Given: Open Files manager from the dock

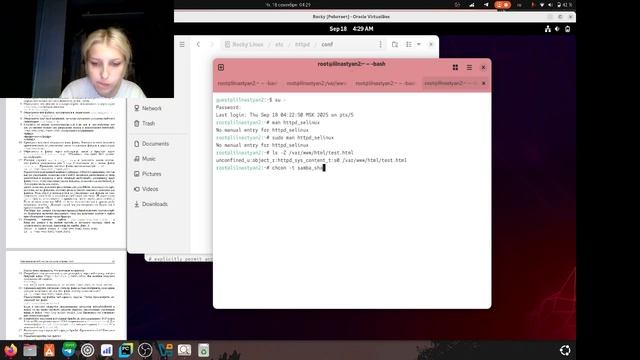Looking at the screenshot, I should point(30,350).
